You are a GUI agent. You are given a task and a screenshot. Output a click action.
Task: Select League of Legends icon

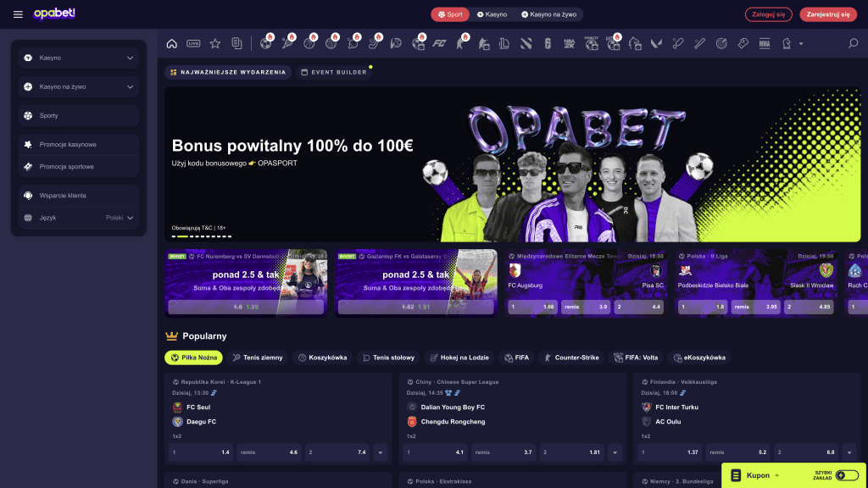[x=504, y=44]
